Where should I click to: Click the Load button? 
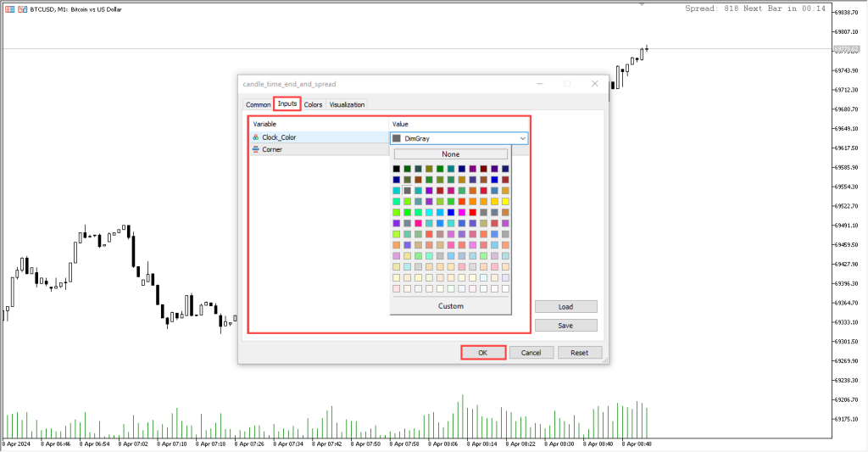[565, 307]
